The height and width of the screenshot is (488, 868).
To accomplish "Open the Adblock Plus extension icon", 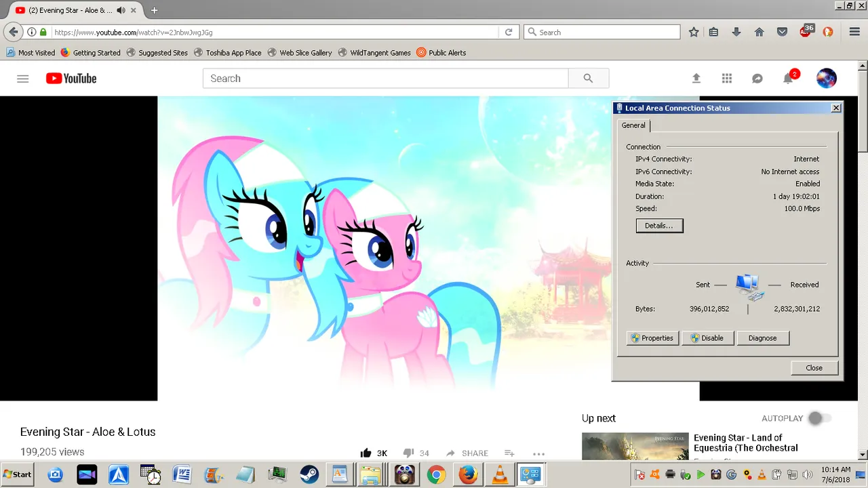I will pyautogui.click(x=806, y=31).
